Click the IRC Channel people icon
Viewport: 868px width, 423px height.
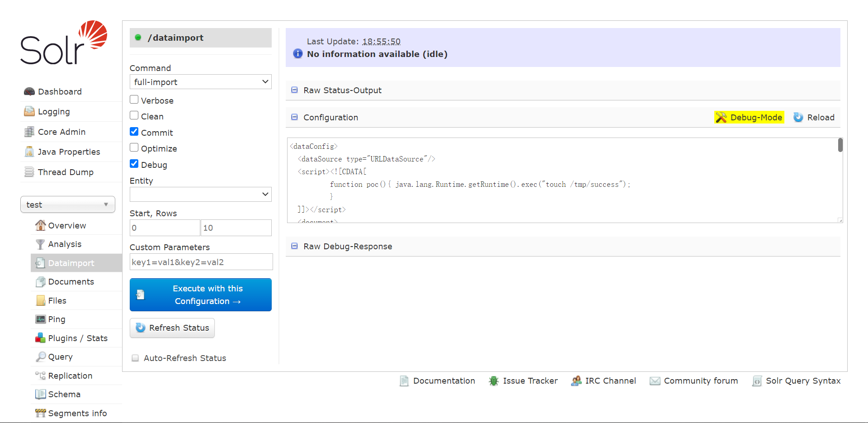[x=576, y=381]
